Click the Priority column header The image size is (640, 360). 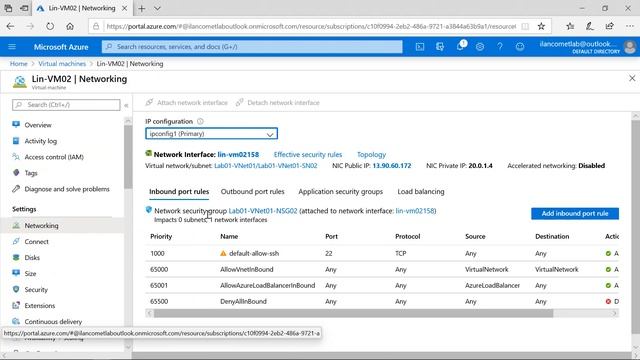161,236
